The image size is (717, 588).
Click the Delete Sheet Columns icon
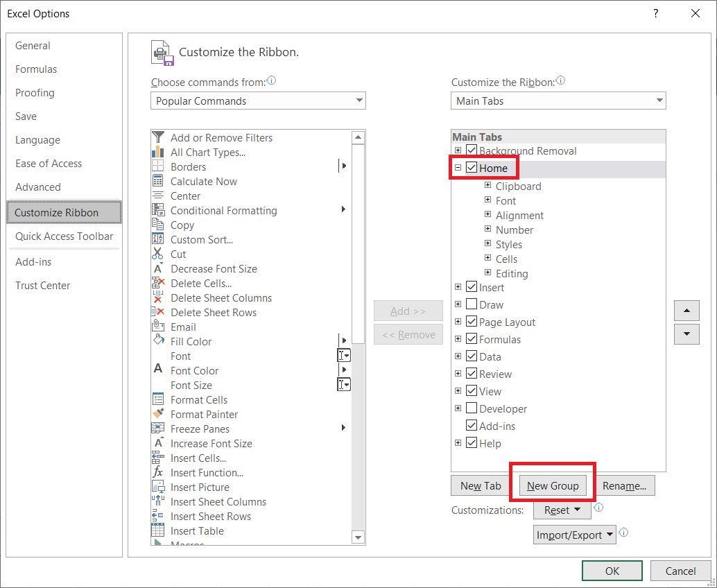[158, 297]
